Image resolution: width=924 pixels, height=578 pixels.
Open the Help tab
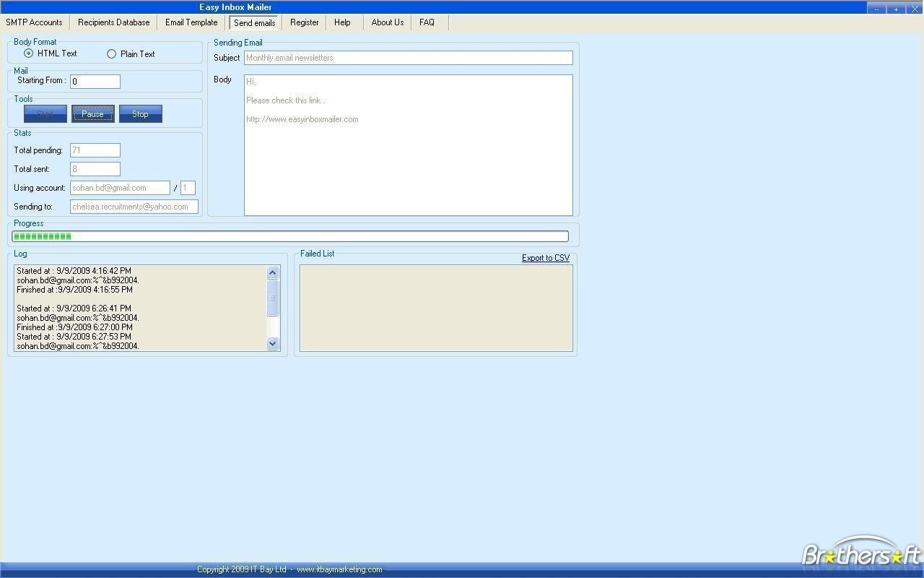[x=342, y=22]
